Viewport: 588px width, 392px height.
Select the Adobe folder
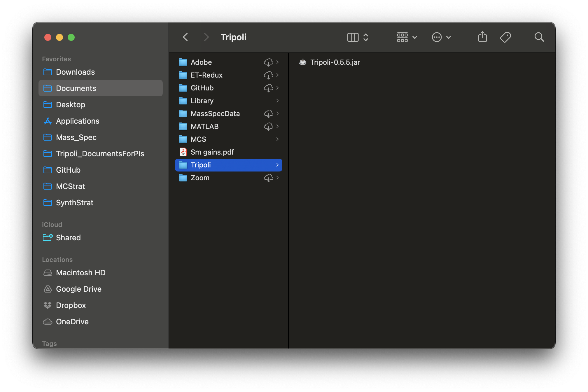(x=229, y=62)
